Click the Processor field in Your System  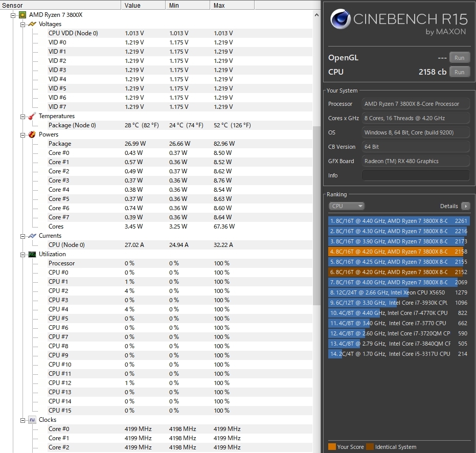416,103
